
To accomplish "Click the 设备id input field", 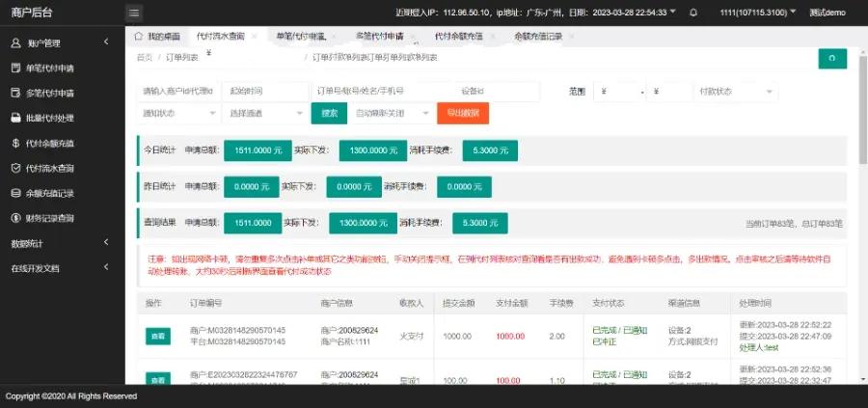I will 497,92.
